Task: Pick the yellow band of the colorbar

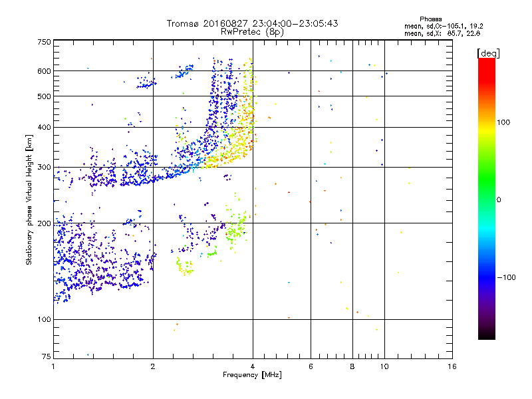Action: (x=486, y=130)
